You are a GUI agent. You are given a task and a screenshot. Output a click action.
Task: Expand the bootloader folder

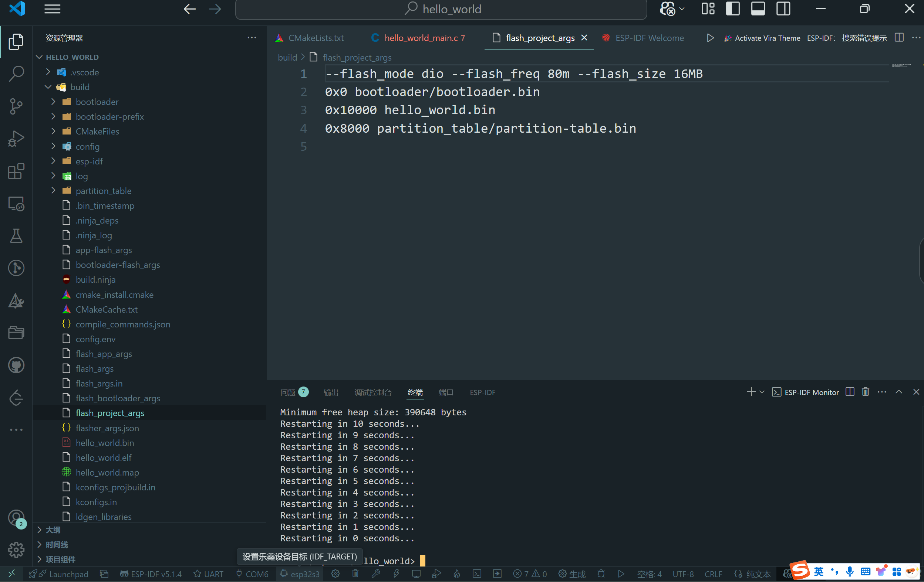[x=53, y=102]
